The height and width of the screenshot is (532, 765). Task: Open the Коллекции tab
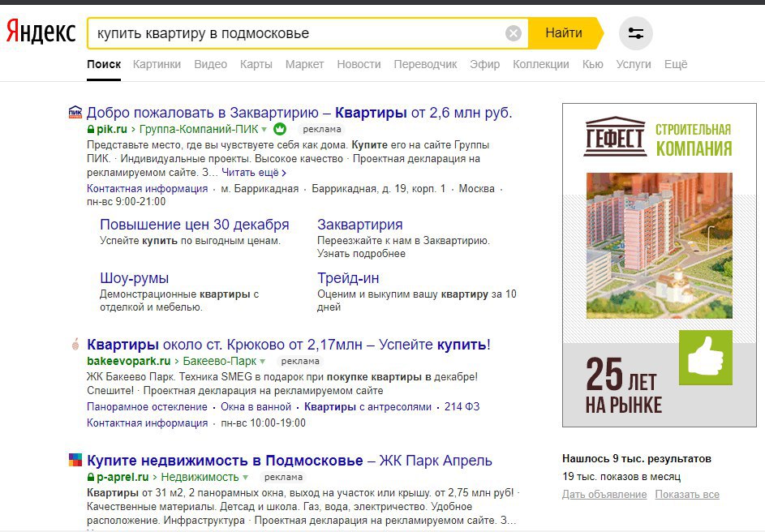point(540,64)
